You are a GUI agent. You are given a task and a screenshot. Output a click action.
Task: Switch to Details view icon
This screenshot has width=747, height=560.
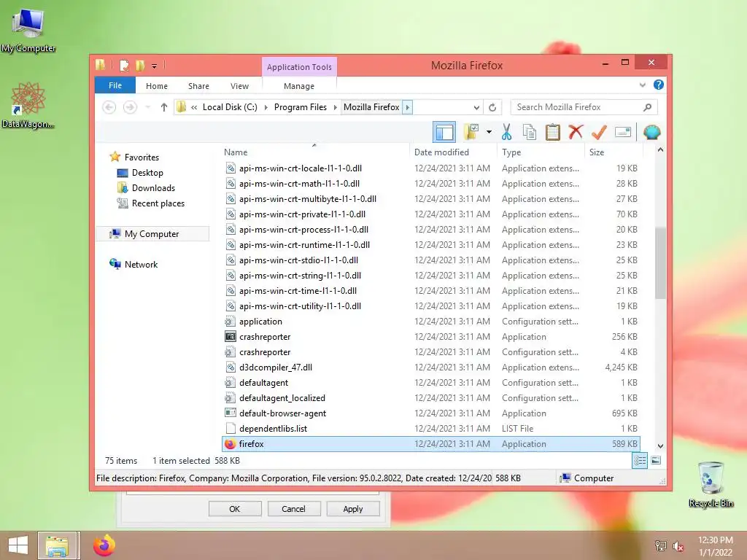(639, 461)
